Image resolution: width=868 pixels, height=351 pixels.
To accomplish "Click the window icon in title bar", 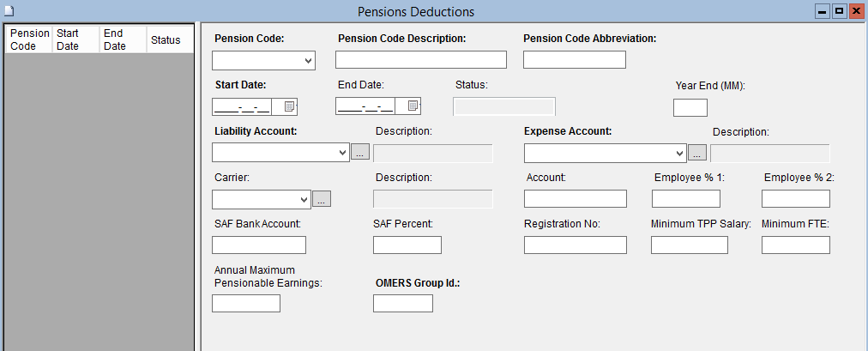I will point(8,11).
